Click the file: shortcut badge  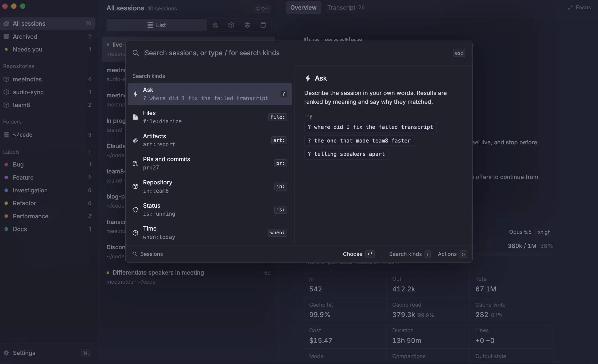pos(277,117)
